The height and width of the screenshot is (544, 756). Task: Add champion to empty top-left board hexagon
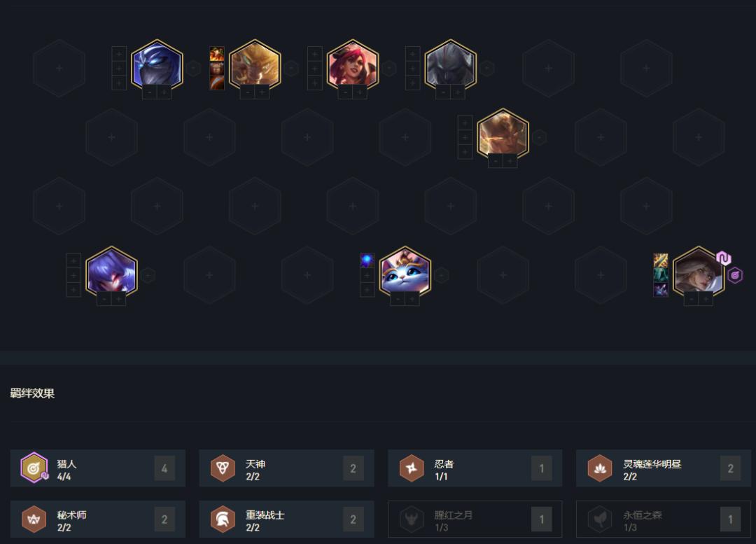59,68
